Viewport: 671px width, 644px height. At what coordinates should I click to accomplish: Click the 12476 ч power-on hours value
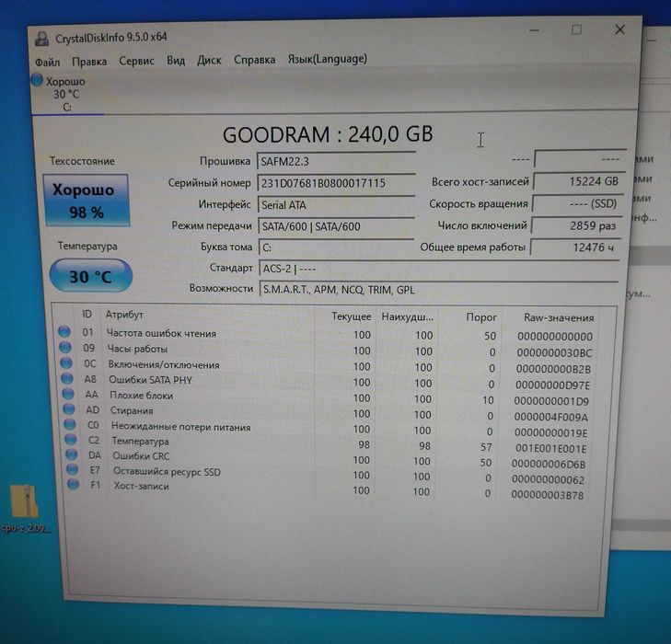pyautogui.click(x=575, y=247)
